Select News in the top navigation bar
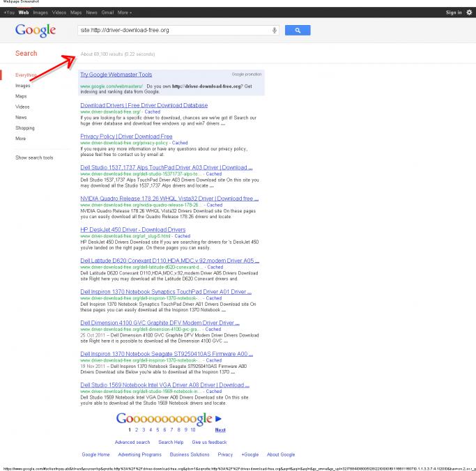 (x=91, y=13)
